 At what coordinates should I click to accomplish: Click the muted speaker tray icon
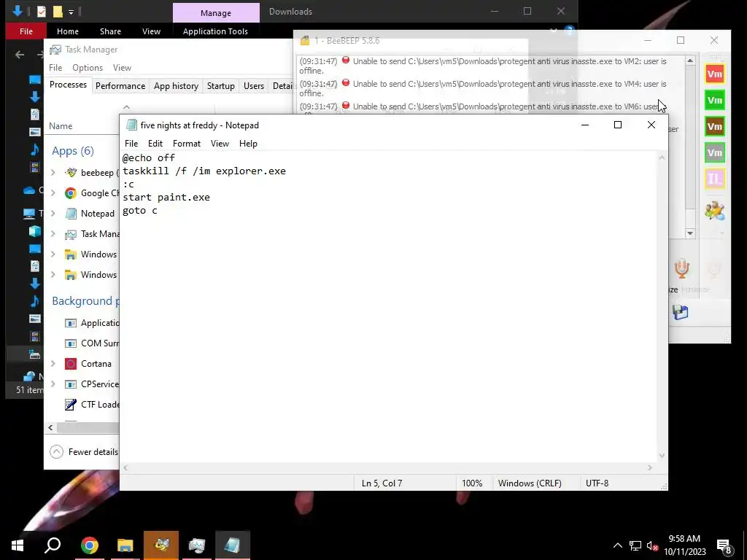pyautogui.click(x=652, y=545)
